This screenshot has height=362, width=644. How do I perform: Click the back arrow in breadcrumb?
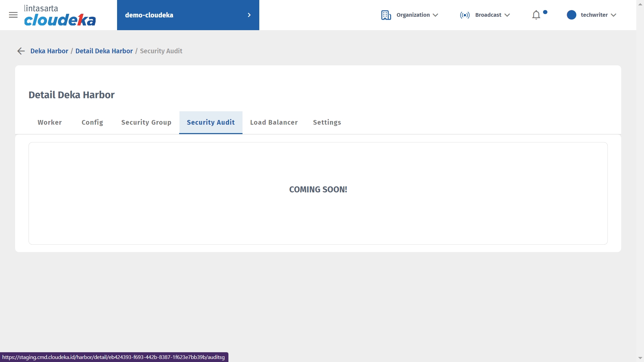coord(21,51)
